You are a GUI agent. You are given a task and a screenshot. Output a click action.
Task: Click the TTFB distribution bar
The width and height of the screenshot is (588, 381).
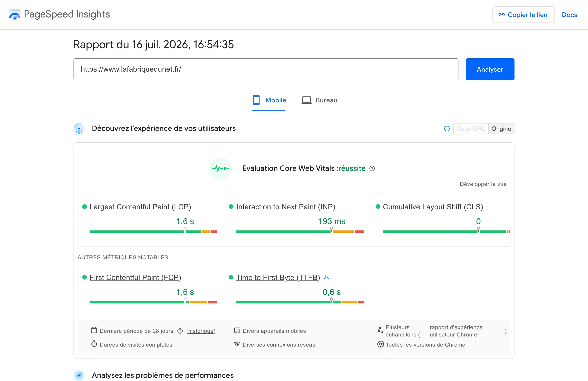tap(300, 302)
